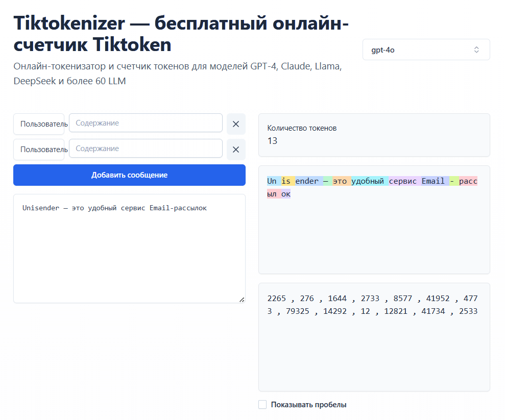The image size is (505, 420).
Task: Open the first 'Пользователь' role dropdown
Action: pyautogui.click(x=39, y=123)
